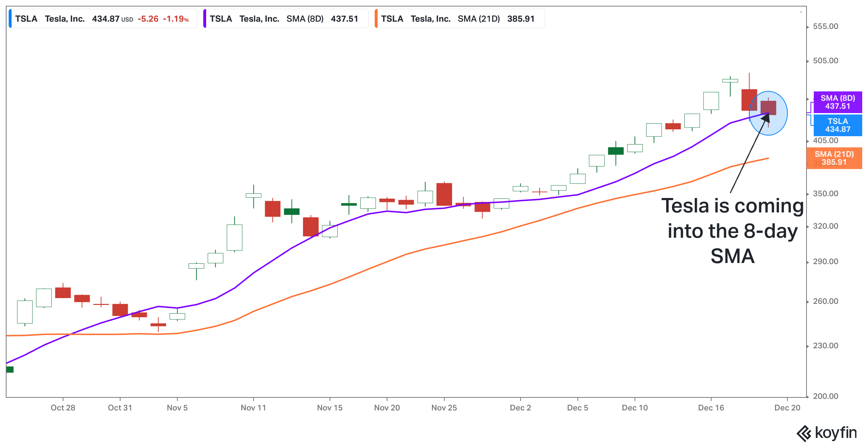Click the Nov 20 date axis label

point(387,408)
